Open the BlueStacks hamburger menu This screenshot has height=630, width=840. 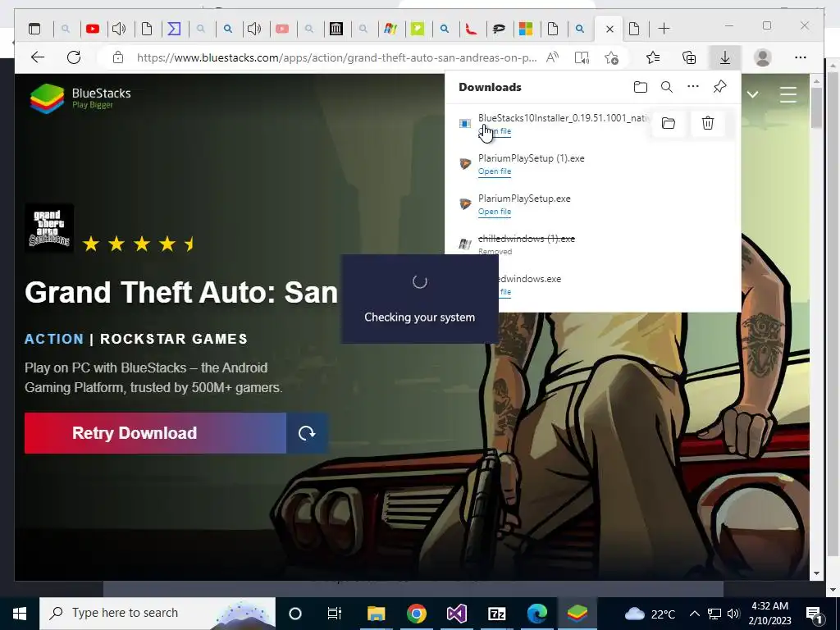(788, 95)
